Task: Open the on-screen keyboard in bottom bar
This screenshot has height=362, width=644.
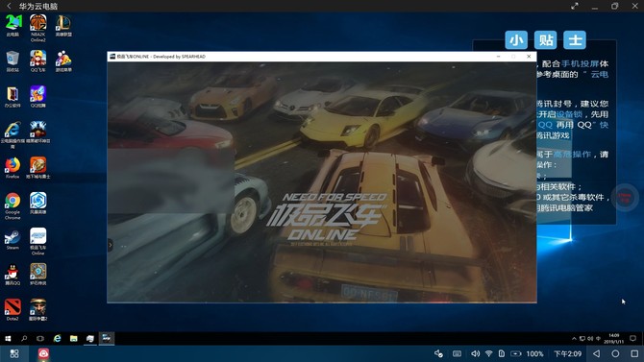Action: [457, 353]
